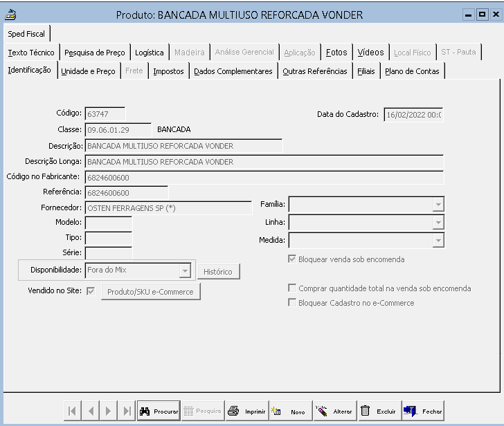This screenshot has height=426, width=504.
Task: Click the Procurar binoculars button
Action: 159,411
